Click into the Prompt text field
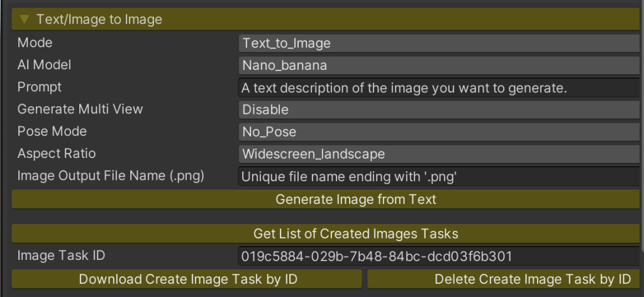The height and width of the screenshot is (297, 644). coord(439,88)
